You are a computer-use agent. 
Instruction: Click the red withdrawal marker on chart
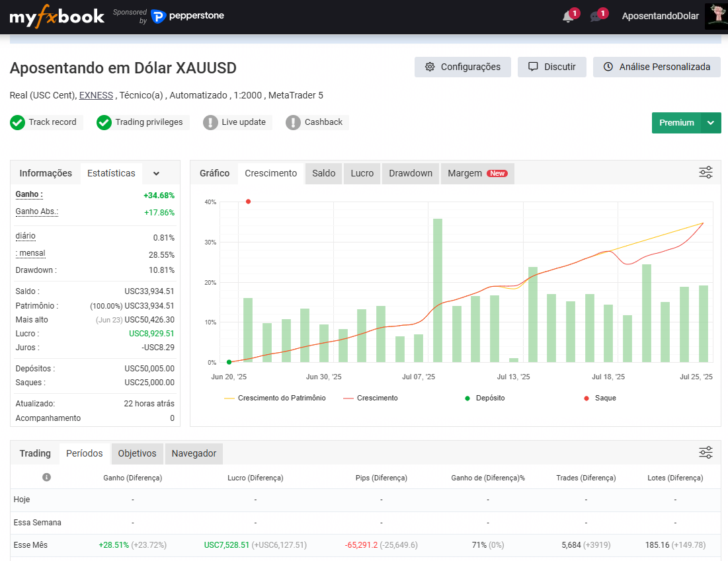[x=249, y=202]
